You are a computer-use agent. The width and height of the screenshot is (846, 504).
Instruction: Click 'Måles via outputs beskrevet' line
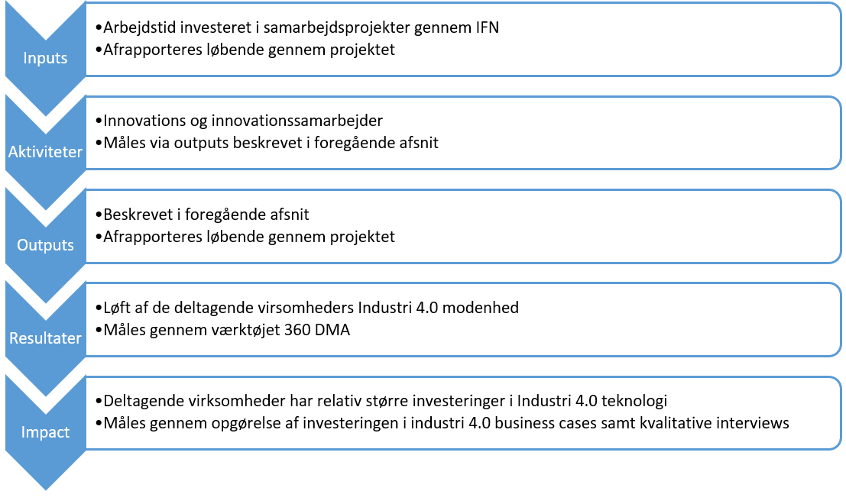pyautogui.click(x=271, y=143)
